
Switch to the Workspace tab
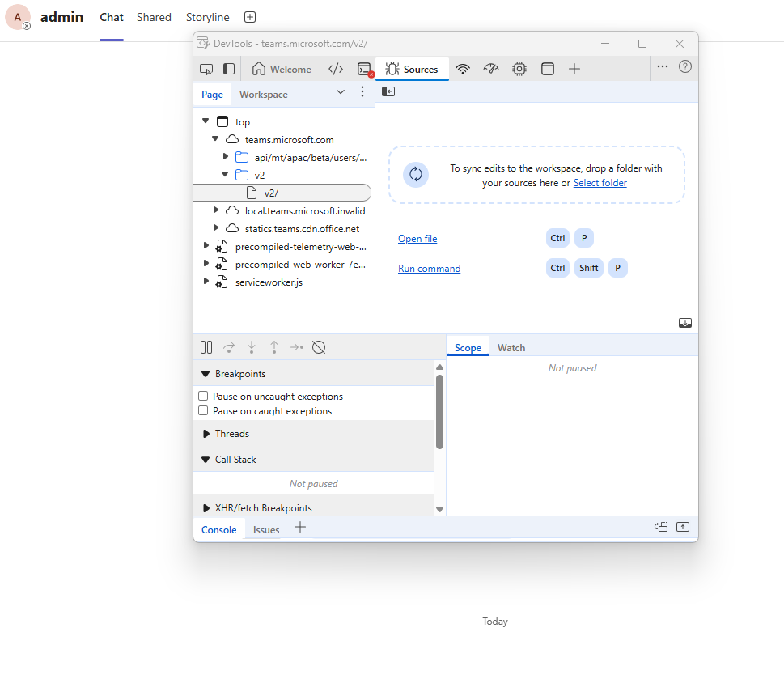click(x=263, y=95)
